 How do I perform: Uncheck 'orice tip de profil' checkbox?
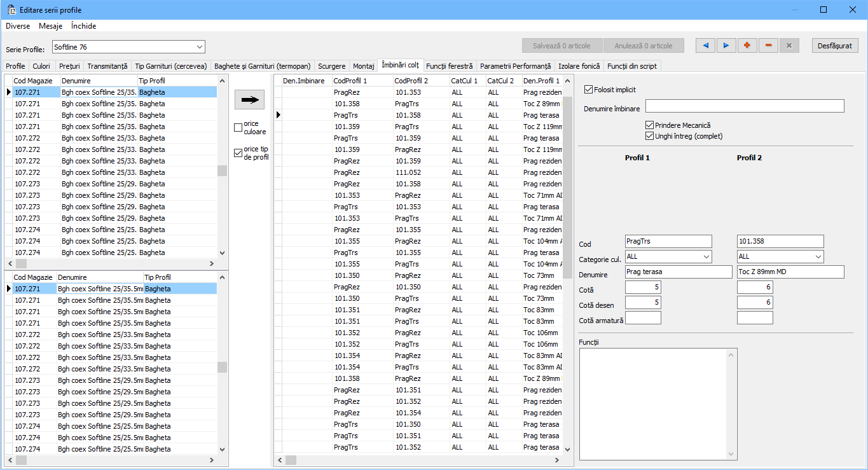238,153
